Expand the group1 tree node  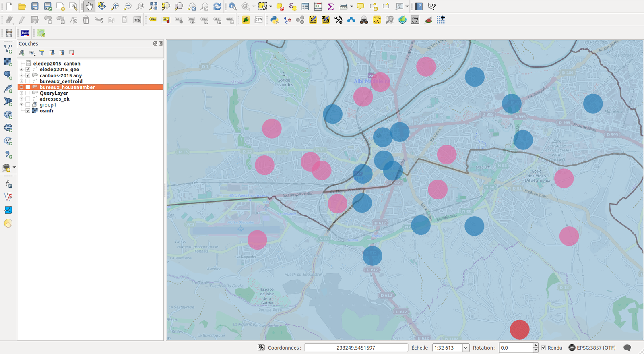[x=21, y=105]
